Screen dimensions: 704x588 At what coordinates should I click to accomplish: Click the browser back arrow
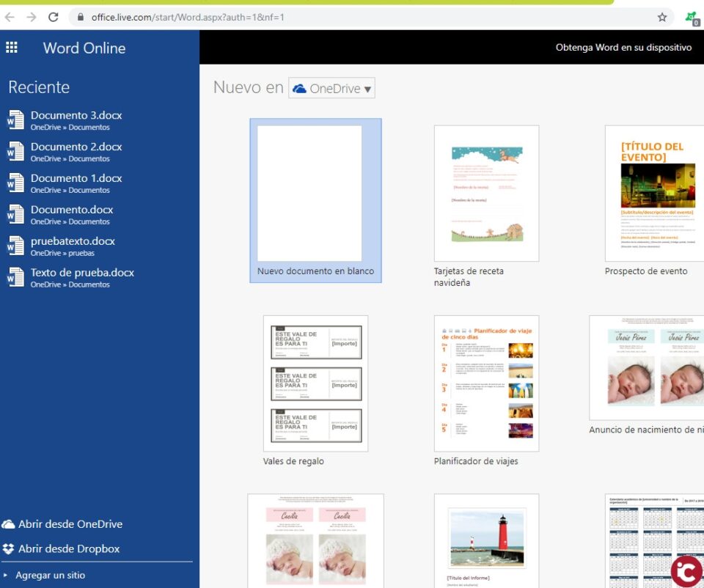pos(8,16)
